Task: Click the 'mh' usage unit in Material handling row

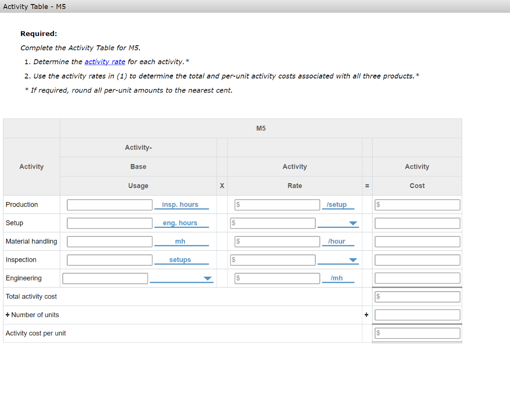Action: (x=180, y=241)
